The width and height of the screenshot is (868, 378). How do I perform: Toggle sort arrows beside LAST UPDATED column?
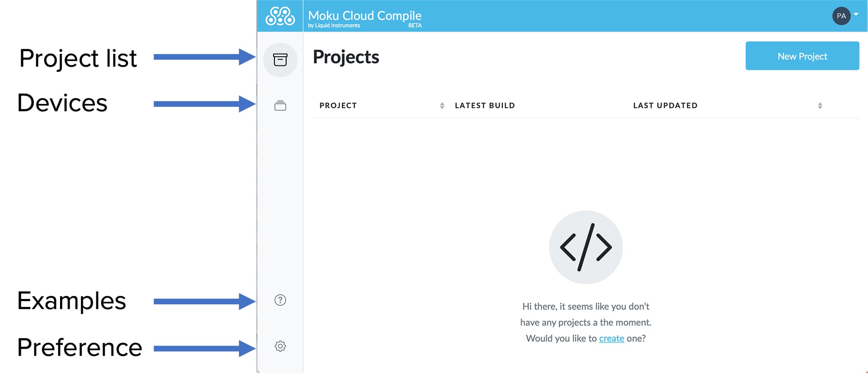(820, 106)
